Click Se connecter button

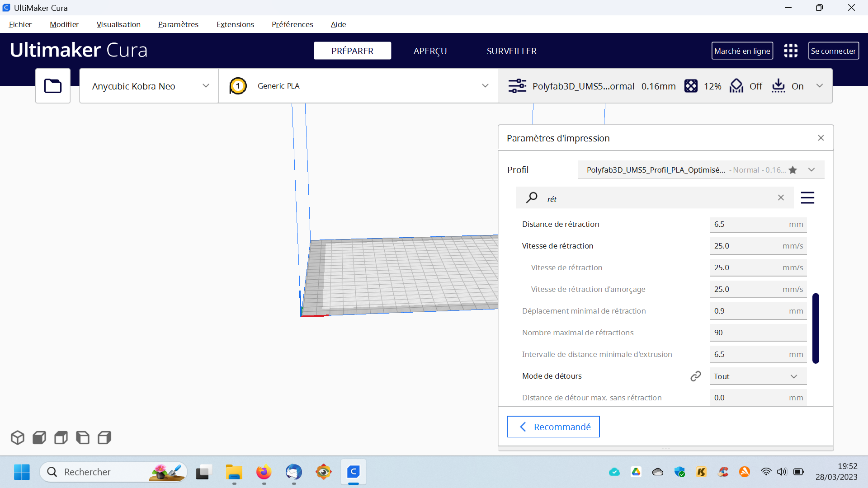point(833,51)
